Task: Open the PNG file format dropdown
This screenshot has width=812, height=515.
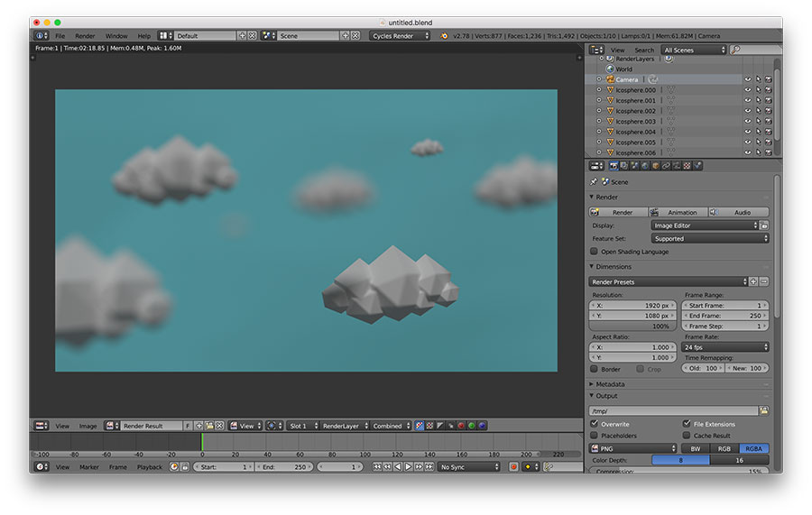Action: pos(632,448)
